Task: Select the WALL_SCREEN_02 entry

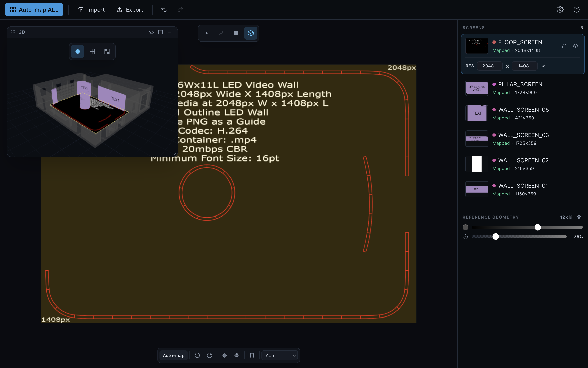Action: (x=522, y=164)
